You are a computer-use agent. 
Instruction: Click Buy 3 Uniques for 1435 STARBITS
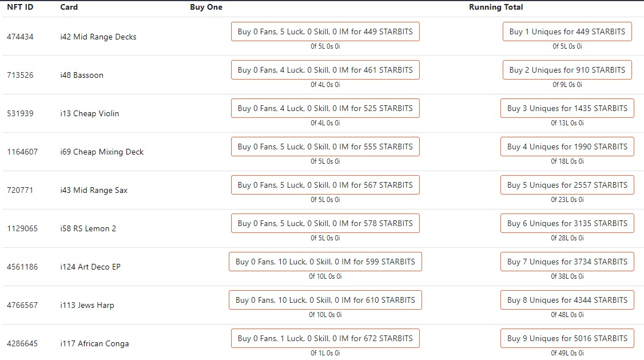click(x=567, y=108)
